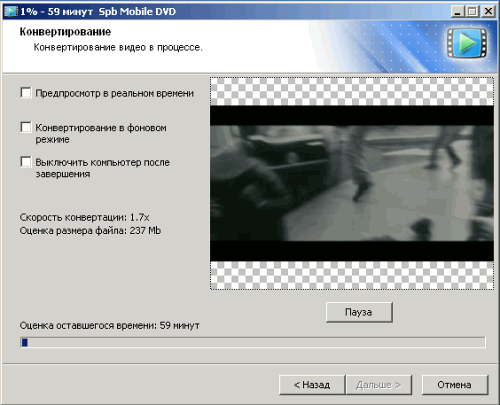Select the Оценка размера файла 237 Mb label
500x405 pixels.
90,231
